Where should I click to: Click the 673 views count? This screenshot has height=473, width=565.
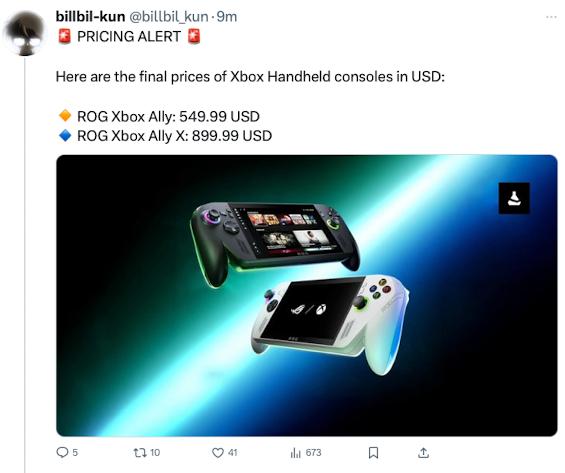point(313,452)
